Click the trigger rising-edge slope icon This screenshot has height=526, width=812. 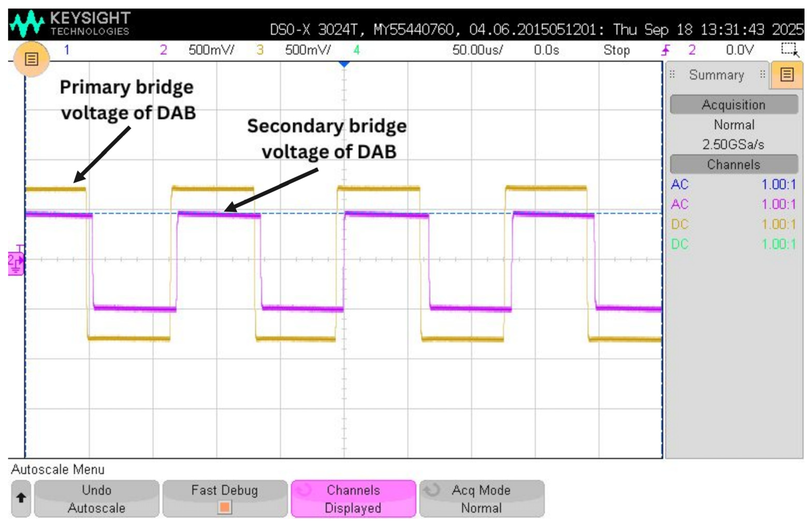click(665, 50)
